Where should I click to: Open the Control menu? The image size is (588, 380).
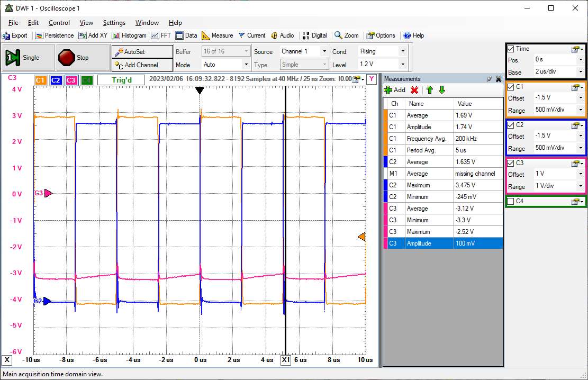click(x=59, y=23)
